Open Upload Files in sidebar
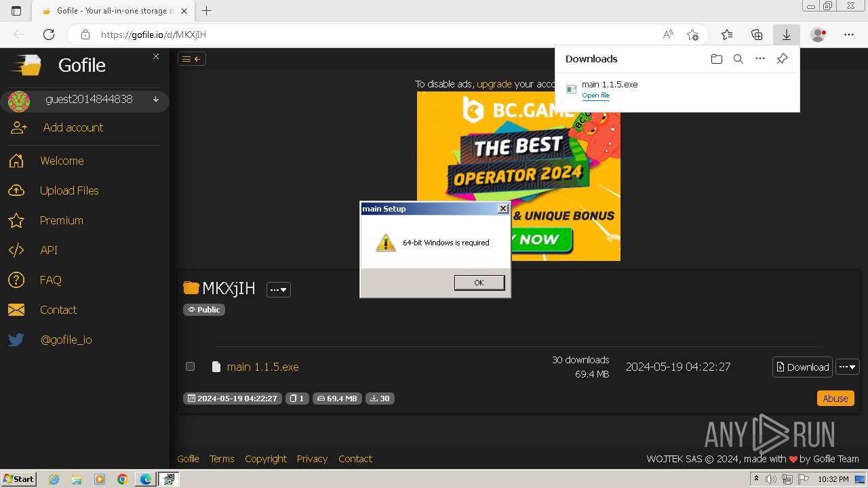The image size is (868, 488). tap(69, 190)
